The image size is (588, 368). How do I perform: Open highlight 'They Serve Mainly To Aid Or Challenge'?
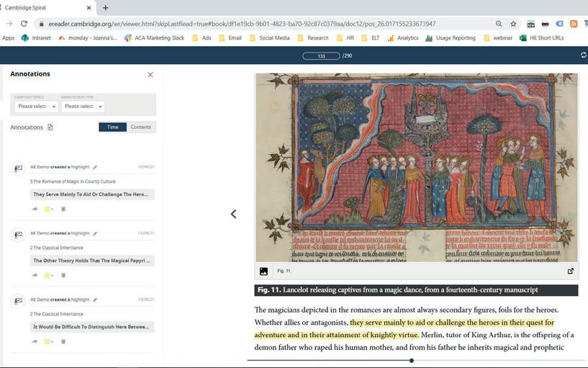point(92,194)
